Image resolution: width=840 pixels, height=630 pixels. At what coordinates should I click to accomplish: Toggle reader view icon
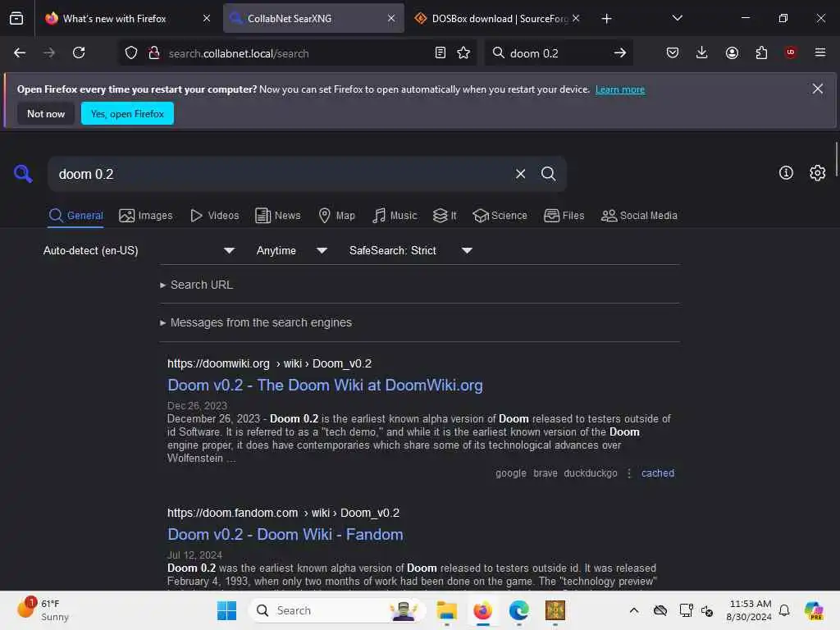pyautogui.click(x=441, y=52)
